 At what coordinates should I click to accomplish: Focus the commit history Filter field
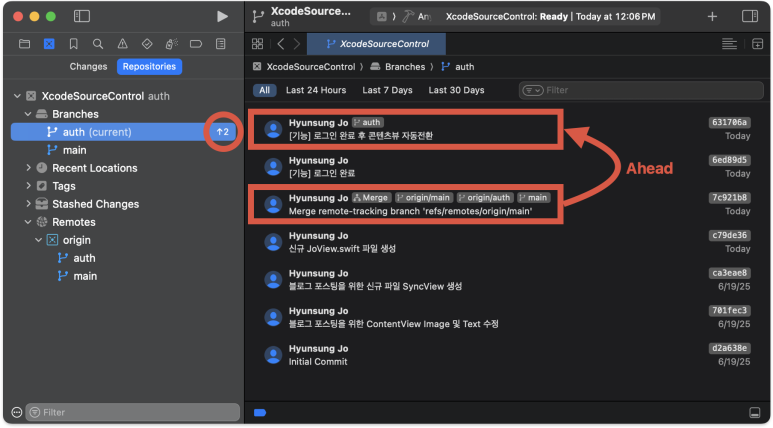[x=641, y=90]
